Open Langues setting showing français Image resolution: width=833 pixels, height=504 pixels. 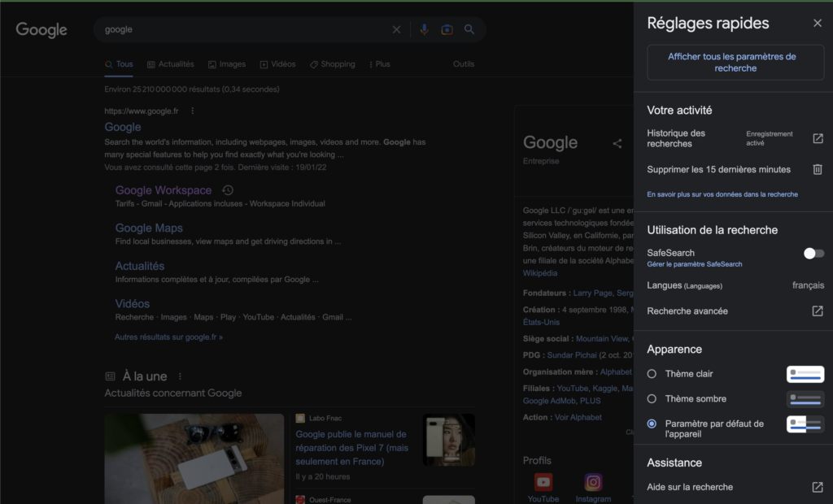pyautogui.click(x=735, y=285)
